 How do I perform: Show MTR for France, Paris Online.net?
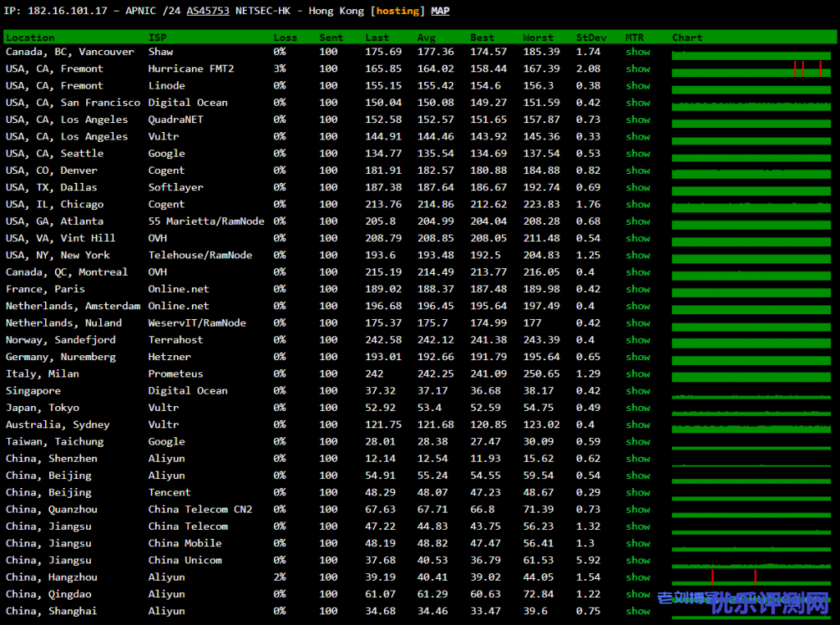(637, 289)
